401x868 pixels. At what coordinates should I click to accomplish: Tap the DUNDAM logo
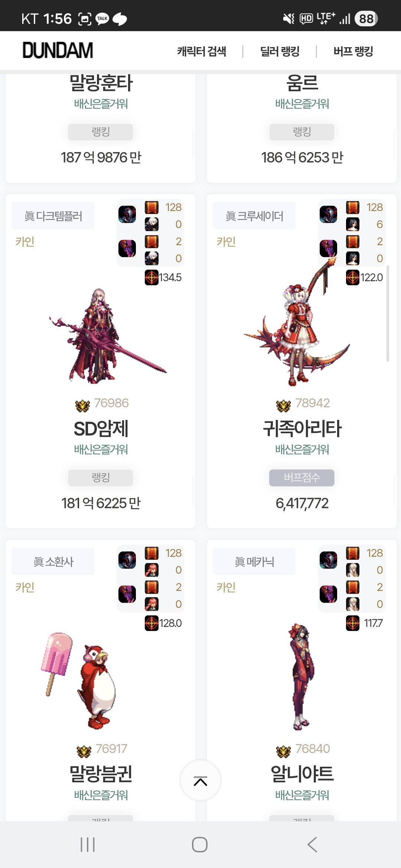tap(58, 50)
